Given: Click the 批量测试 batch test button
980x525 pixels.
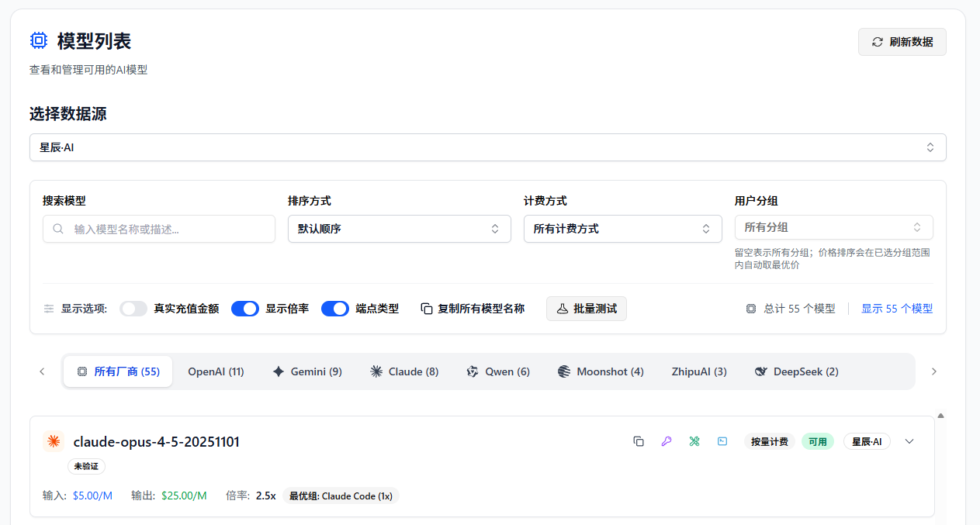Looking at the screenshot, I should [587, 309].
